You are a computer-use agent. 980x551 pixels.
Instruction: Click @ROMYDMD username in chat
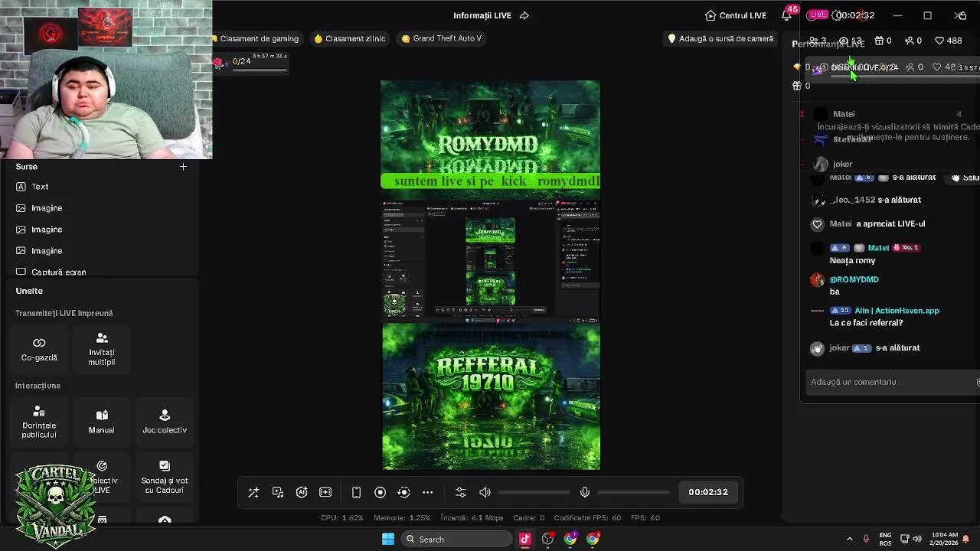coord(854,279)
